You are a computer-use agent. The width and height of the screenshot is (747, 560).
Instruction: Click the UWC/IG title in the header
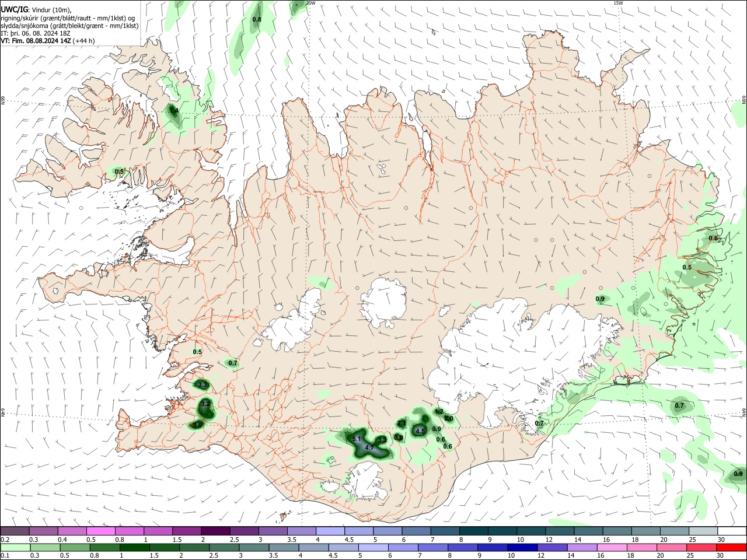point(13,10)
